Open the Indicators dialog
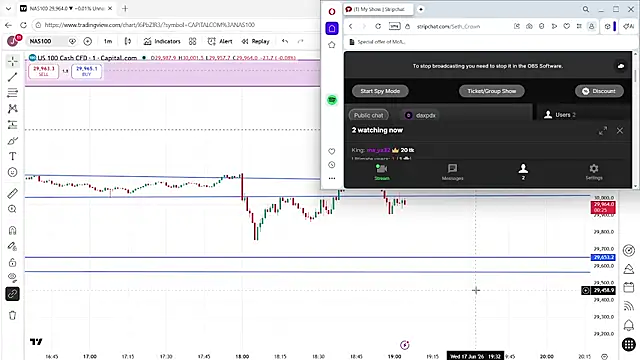This screenshot has height=360, width=640. (162, 41)
